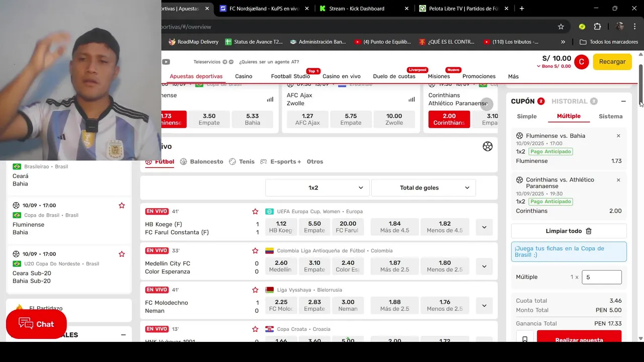Open Misiones menu item
This screenshot has width=644, height=362.
pyautogui.click(x=439, y=76)
